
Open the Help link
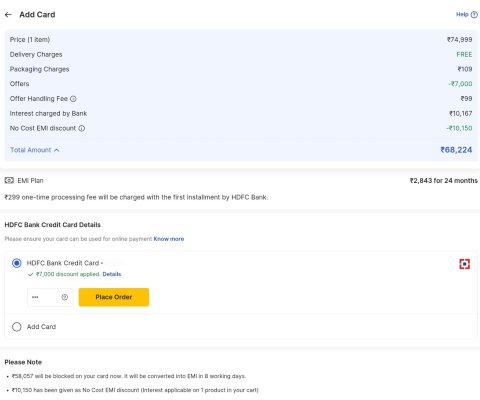tap(462, 14)
